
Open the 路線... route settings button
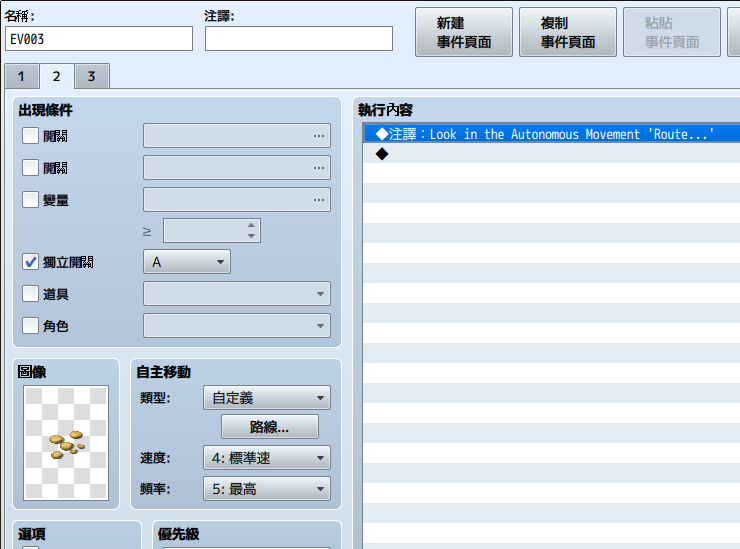pos(270,427)
